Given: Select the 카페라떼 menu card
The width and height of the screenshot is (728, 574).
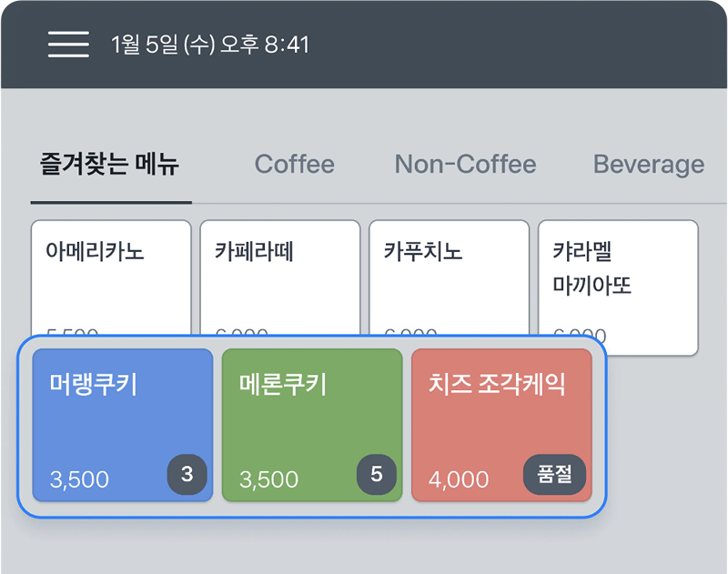Looking at the screenshot, I should click(x=280, y=273).
